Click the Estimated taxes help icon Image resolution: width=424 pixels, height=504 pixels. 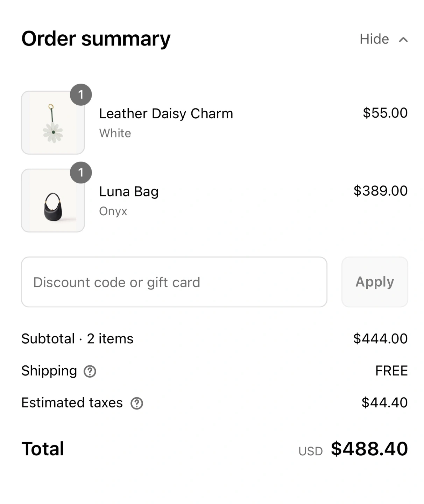tap(137, 404)
